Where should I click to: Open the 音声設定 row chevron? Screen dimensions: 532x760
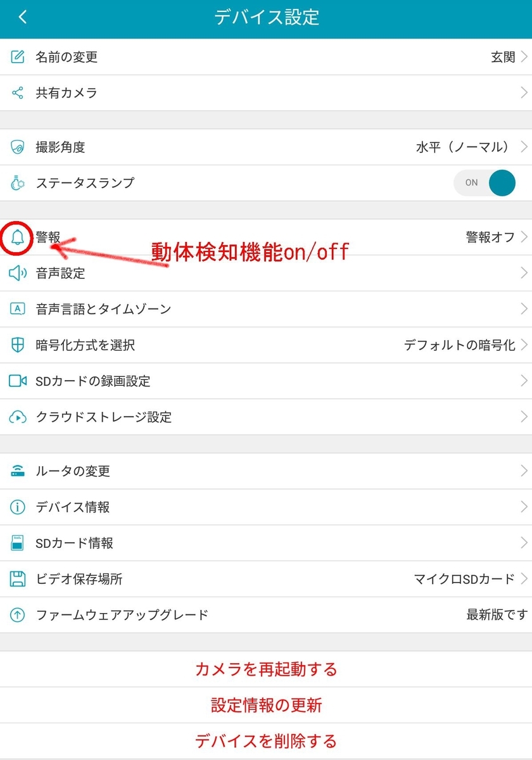(524, 273)
